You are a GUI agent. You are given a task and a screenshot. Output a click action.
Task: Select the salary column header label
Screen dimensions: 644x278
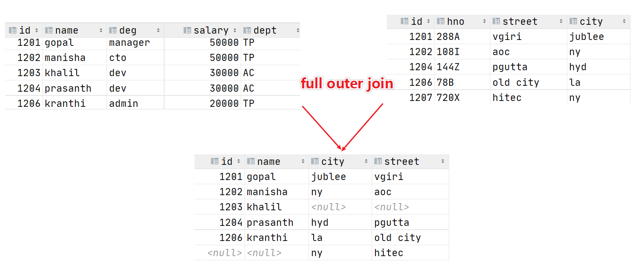(x=211, y=30)
